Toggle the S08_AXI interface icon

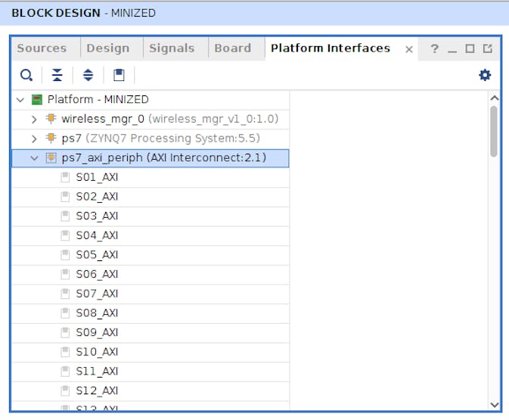pos(65,313)
